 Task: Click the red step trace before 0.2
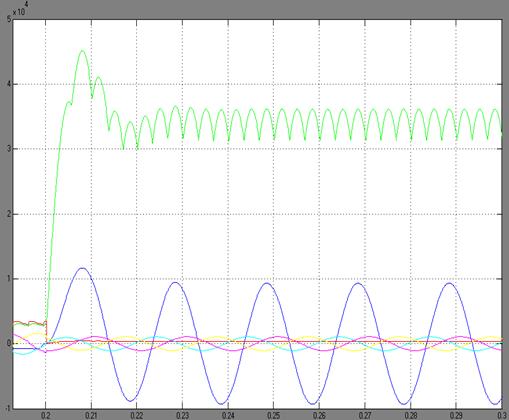tap(29, 323)
